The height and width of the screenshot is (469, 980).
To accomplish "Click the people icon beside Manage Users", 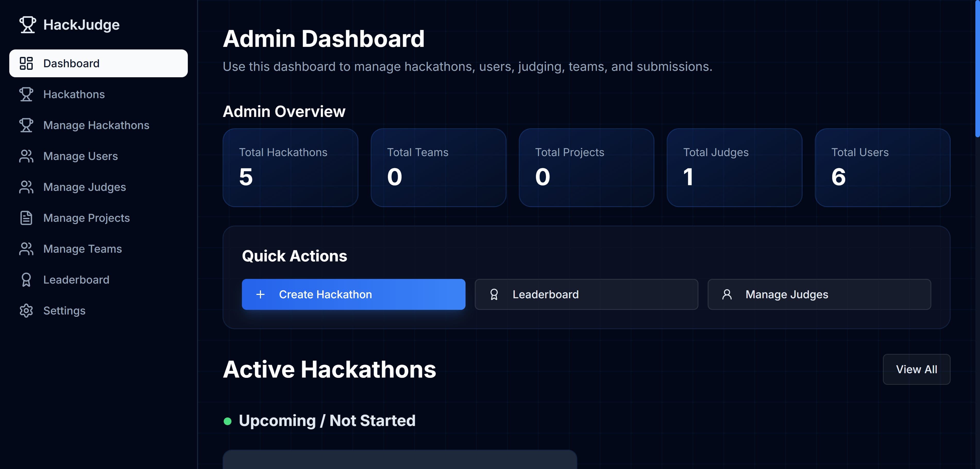I will (x=26, y=156).
